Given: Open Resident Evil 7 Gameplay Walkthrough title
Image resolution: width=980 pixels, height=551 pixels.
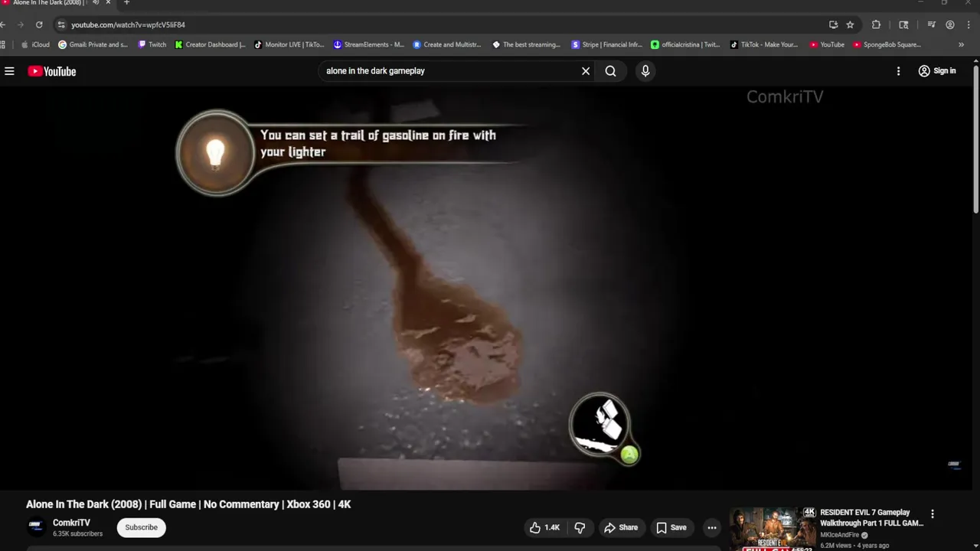Looking at the screenshot, I should click(x=871, y=518).
